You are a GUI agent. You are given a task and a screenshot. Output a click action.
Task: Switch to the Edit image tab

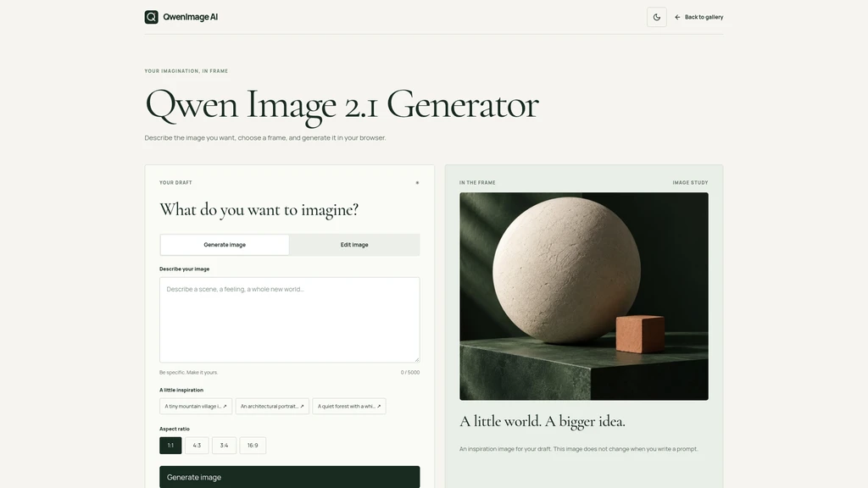tap(354, 245)
